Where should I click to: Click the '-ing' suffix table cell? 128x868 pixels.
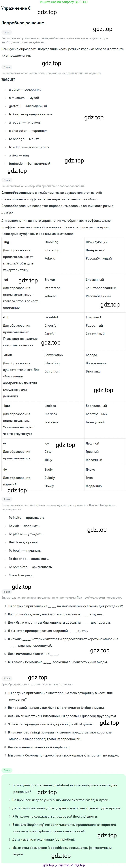point(22,256)
